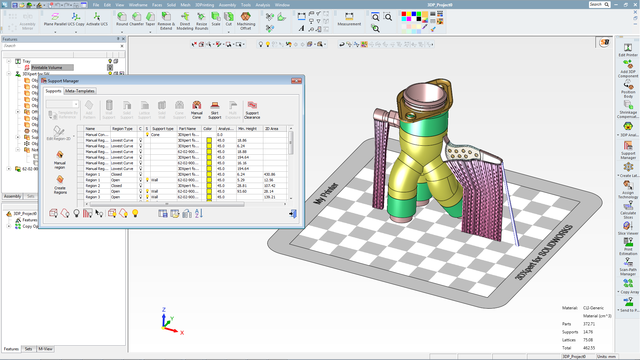Open the Scan-Path Manager
Image resolution: width=640 pixels, height=360 pixels.
pyautogui.click(x=628, y=267)
